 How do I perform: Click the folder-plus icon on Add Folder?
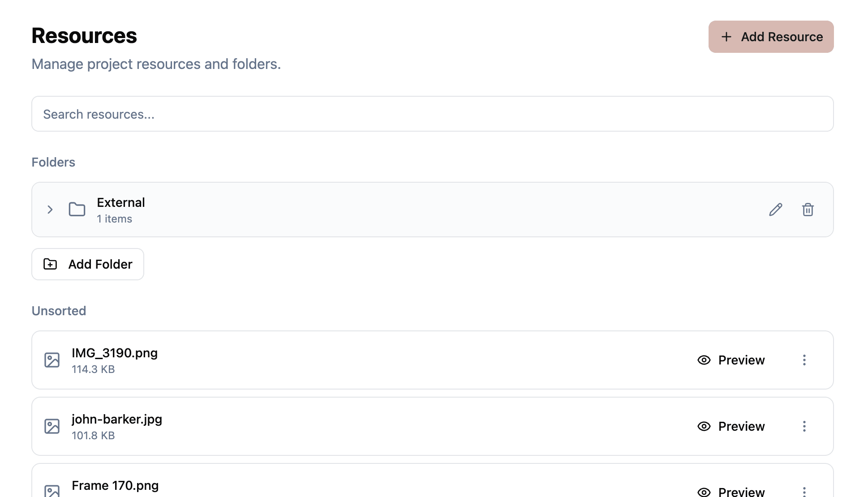coord(49,264)
